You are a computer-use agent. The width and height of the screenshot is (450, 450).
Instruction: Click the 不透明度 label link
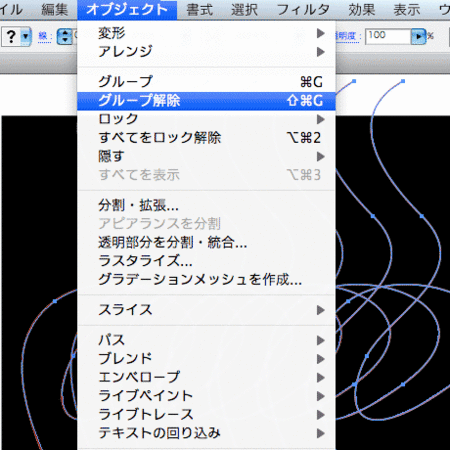[349, 36]
